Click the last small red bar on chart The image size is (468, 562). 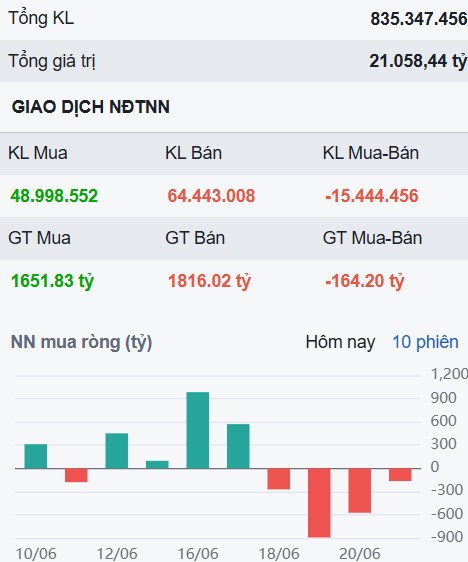point(400,475)
